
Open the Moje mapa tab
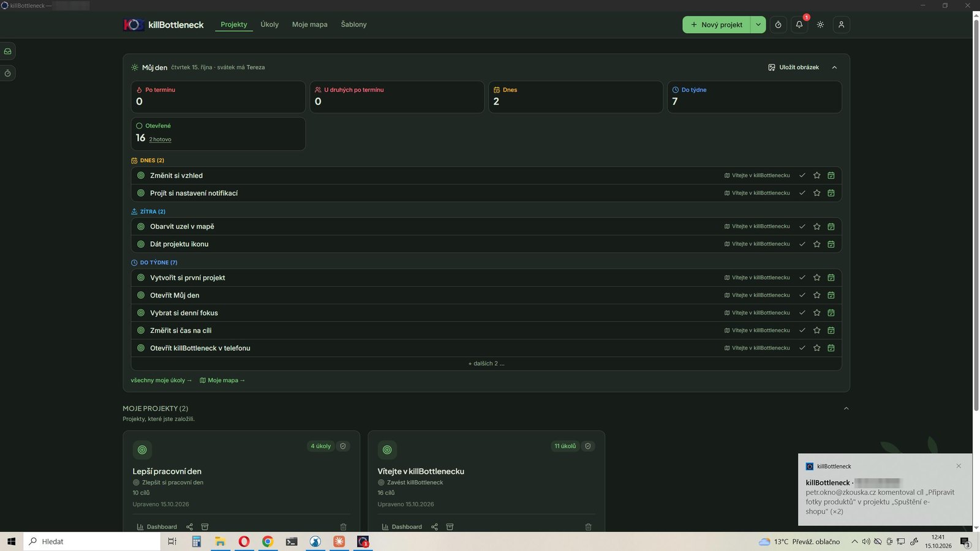(x=310, y=24)
